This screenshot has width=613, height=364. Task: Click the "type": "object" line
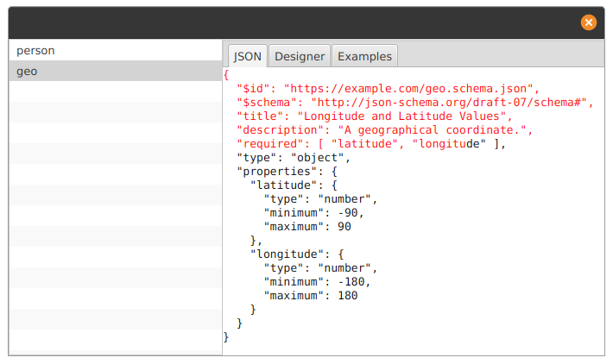[294, 157]
